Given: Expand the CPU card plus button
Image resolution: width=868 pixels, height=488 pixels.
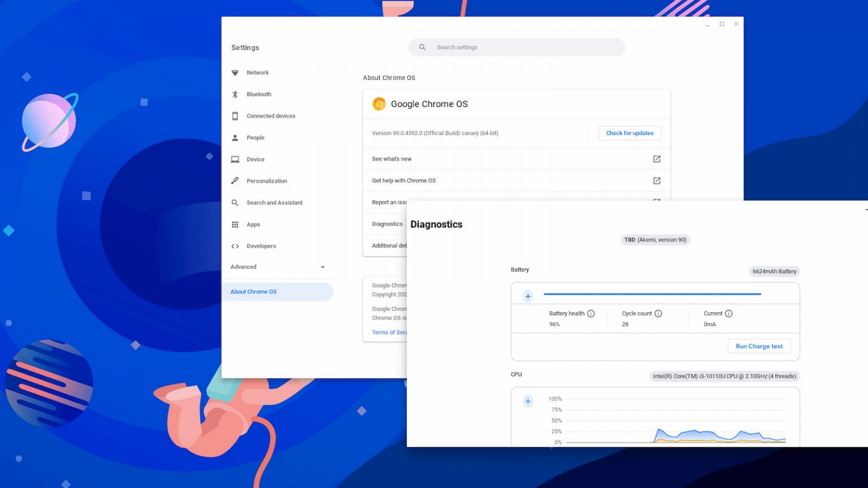Looking at the screenshot, I should pos(528,402).
